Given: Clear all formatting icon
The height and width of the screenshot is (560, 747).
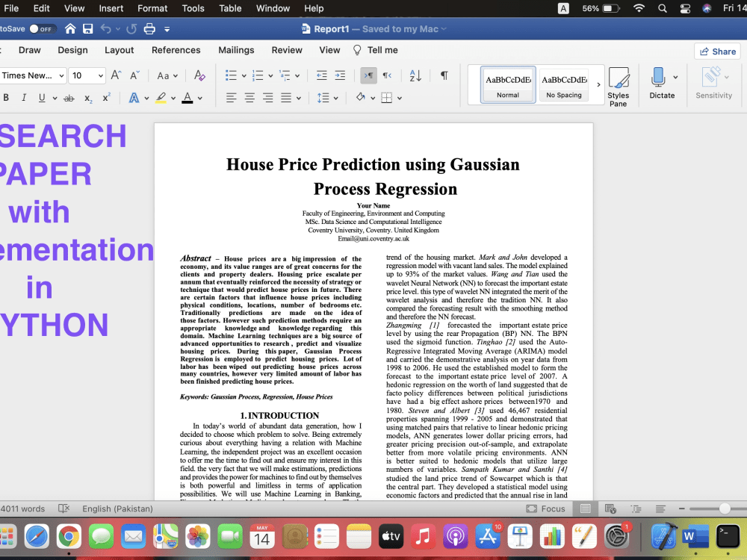Looking at the screenshot, I should coord(199,75).
